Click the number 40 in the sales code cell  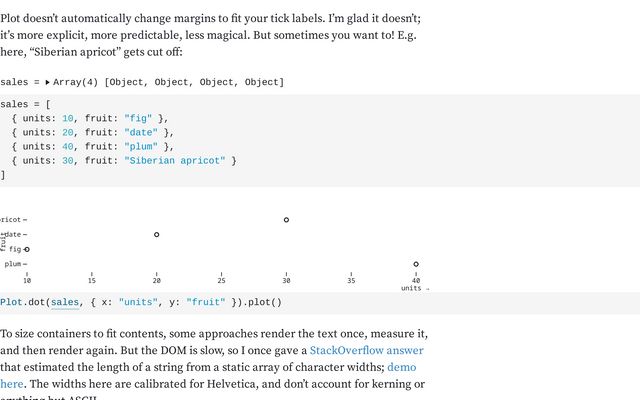(x=68, y=147)
